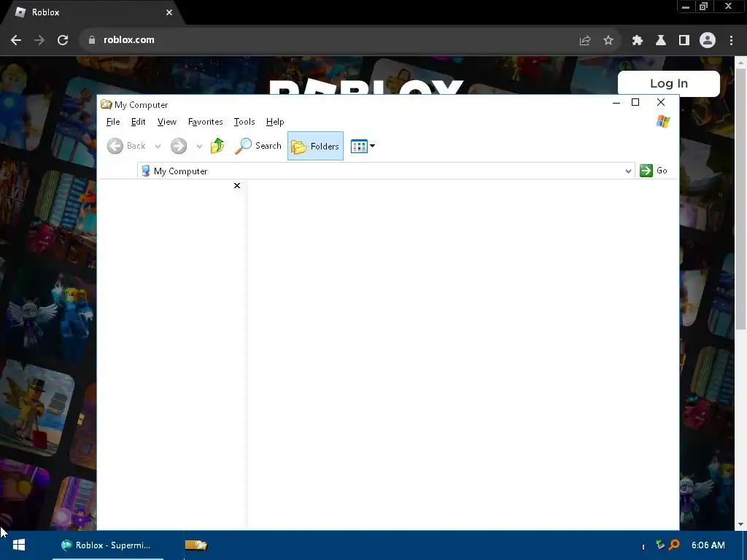
Task: Go up one folder level
Action: [217, 146]
